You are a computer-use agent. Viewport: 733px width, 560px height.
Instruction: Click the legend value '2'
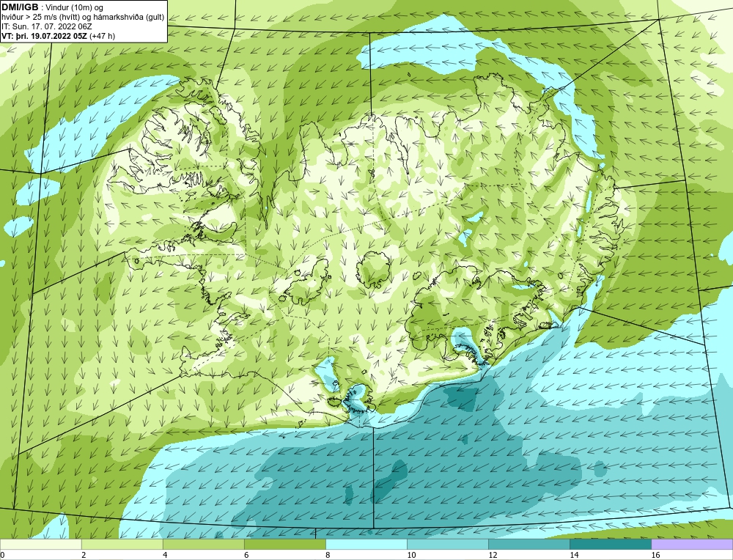pyautogui.click(x=84, y=555)
